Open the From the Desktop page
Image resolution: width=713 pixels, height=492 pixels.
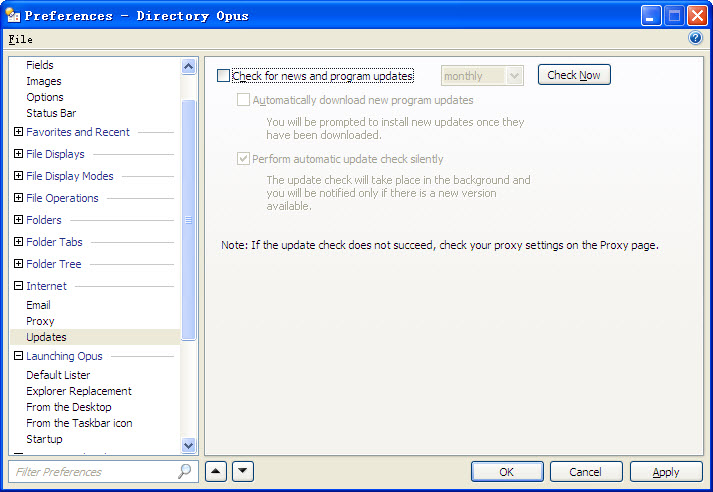click(x=69, y=407)
